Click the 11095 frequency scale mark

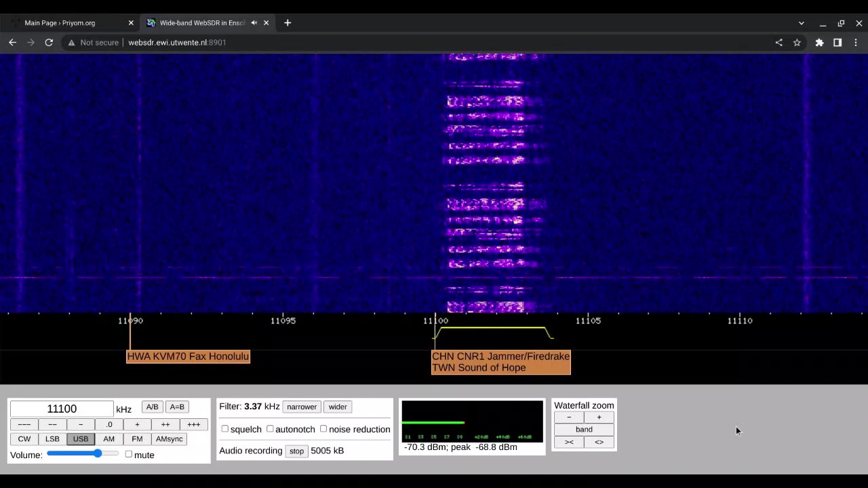click(x=283, y=321)
